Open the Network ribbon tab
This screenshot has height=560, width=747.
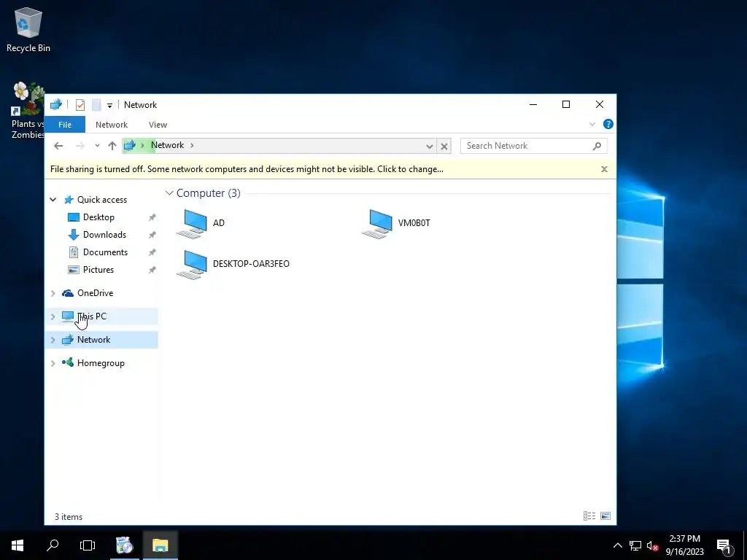(112, 125)
